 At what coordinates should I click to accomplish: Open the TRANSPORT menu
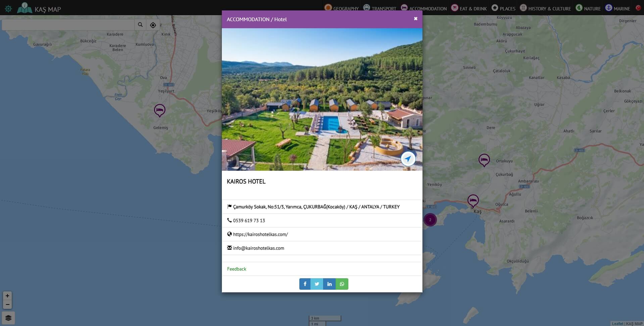pyautogui.click(x=380, y=8)
